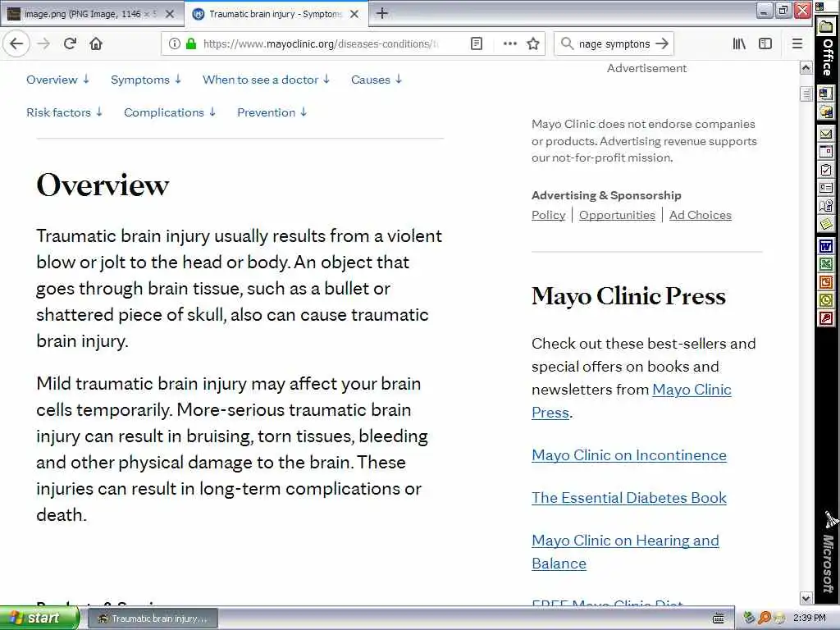Click the Safely Remove Hardware tray icon
This screenshot has width=840, height=630.
pos(750,619)
